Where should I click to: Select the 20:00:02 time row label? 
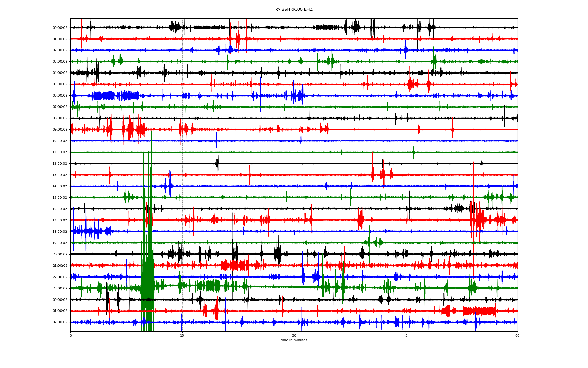click(x=60, y=255)
